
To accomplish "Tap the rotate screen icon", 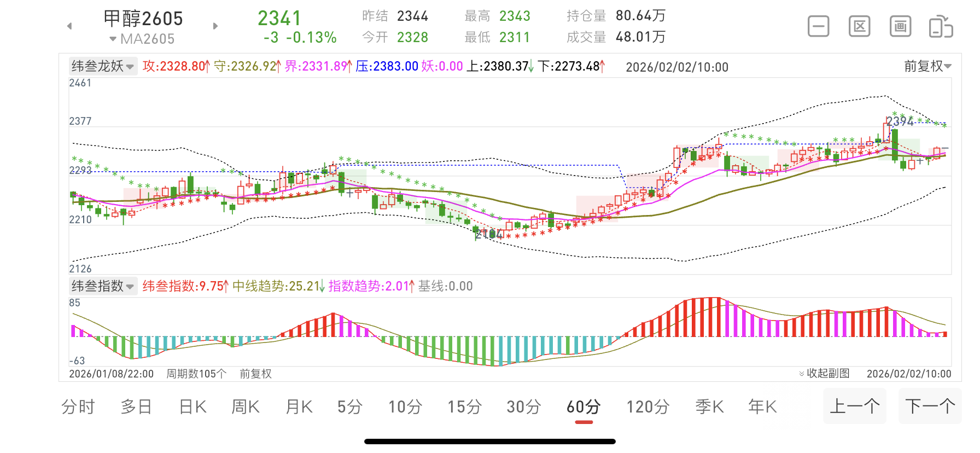I will (x=941, y=27).
